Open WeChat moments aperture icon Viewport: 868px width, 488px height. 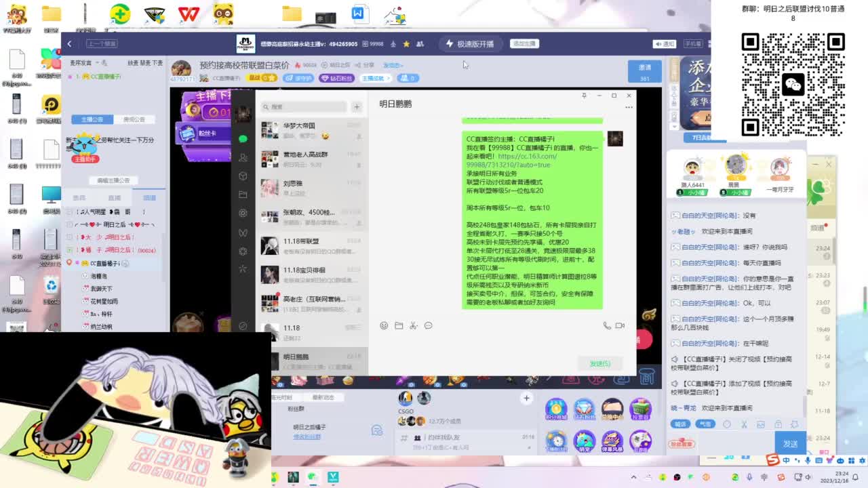pos(243,213)
